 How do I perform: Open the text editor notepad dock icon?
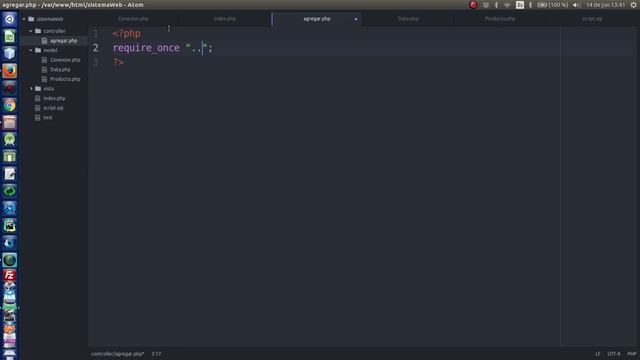click(x=9, y=174)
